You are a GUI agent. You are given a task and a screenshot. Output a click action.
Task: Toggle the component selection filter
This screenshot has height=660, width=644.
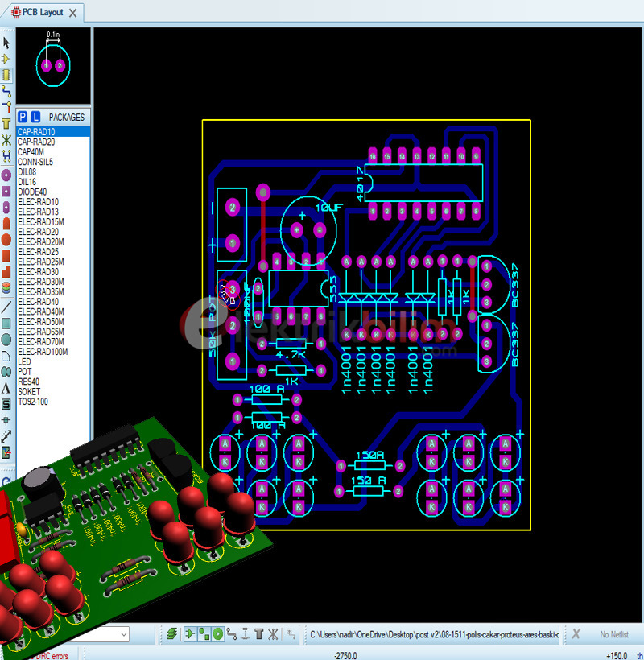point(190,634)
